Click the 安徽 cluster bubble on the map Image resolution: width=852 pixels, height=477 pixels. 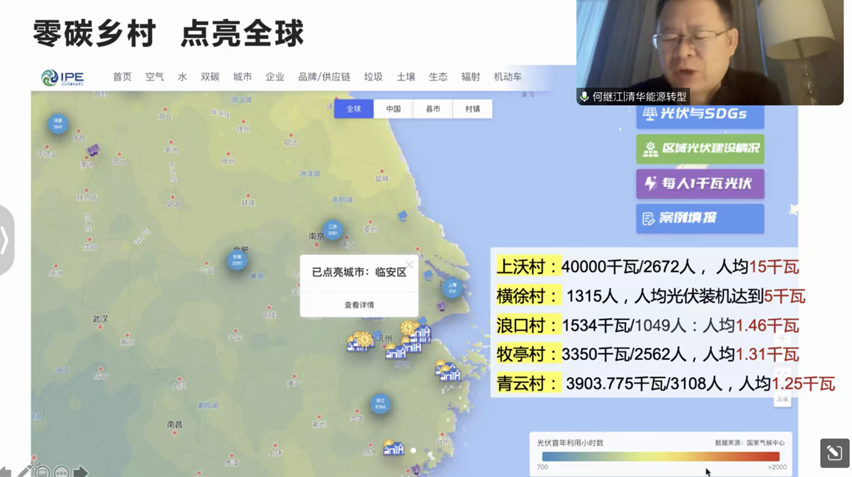coord(237,261)
